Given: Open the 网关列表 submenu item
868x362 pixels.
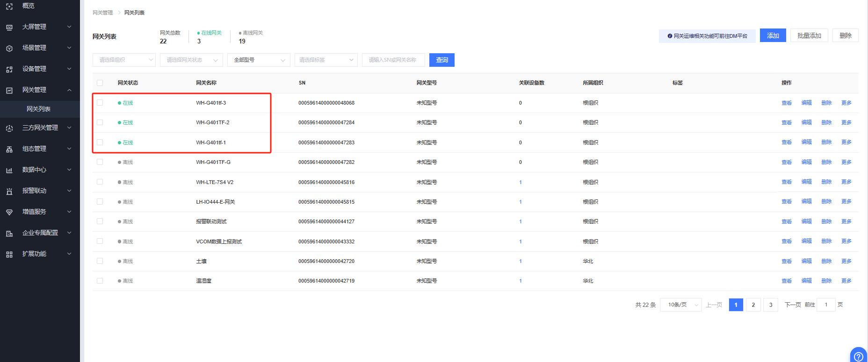Looking at the screenshot, I should (38, 109).
